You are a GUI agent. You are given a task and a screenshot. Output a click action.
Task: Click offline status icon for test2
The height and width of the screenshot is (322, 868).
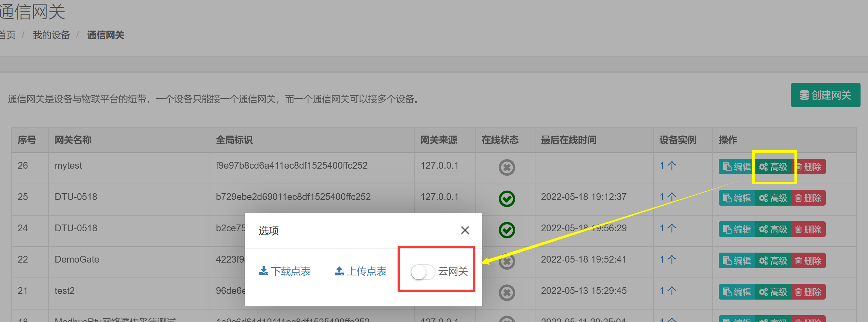point(507,293)
